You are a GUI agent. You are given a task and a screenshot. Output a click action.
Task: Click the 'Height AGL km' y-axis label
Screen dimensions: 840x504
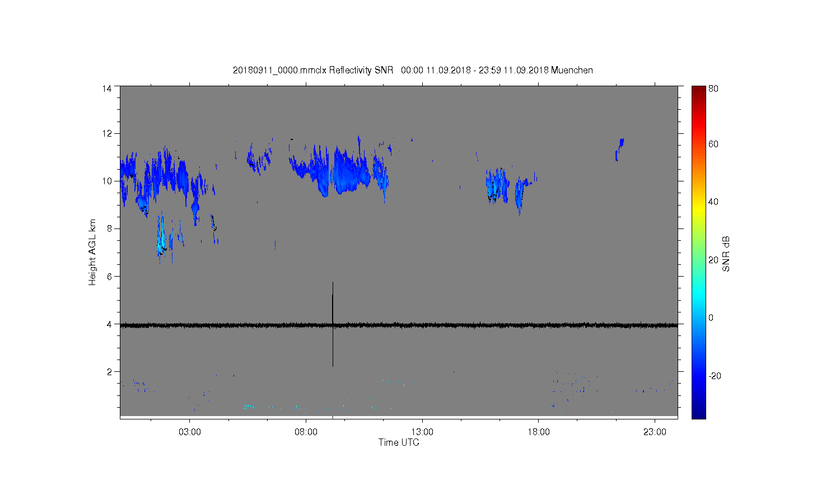92,253
